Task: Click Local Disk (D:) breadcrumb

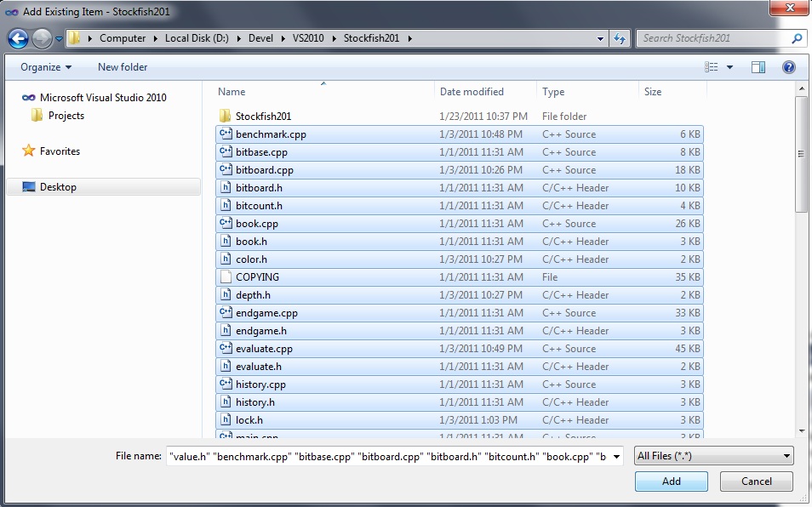Action: [x=197, y=38]
